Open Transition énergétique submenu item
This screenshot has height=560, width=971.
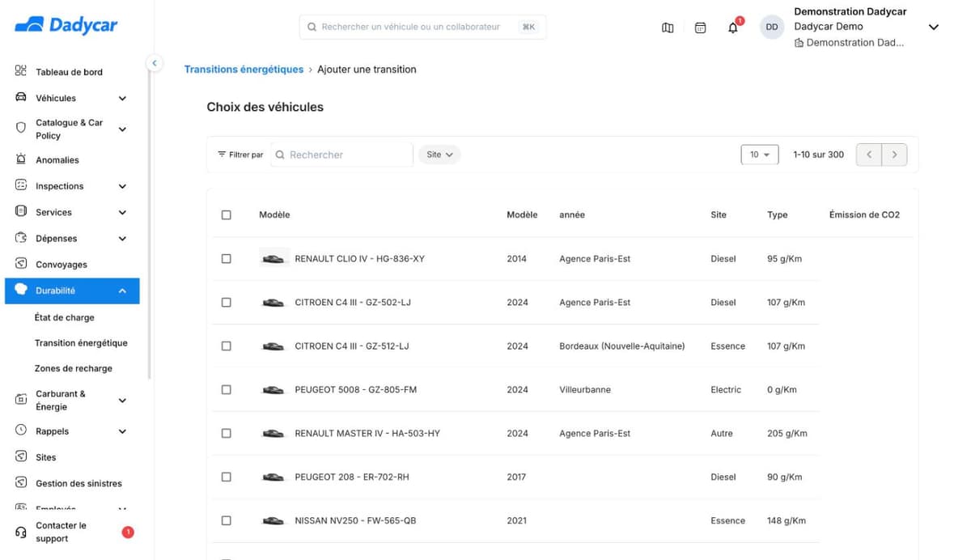(x=81, y=342)
